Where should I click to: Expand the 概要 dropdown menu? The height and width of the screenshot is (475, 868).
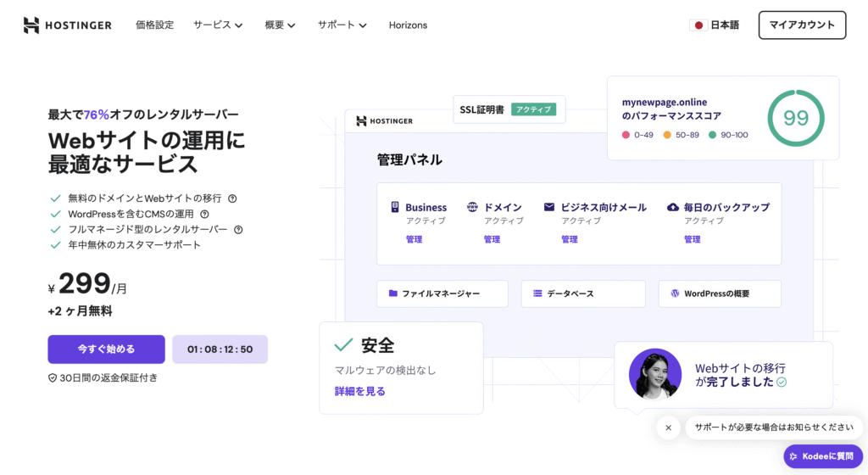(280, 25)
